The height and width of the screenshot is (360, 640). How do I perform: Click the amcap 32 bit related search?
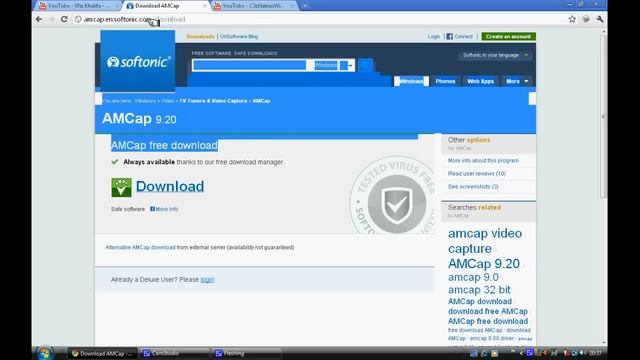click(479, 290)
